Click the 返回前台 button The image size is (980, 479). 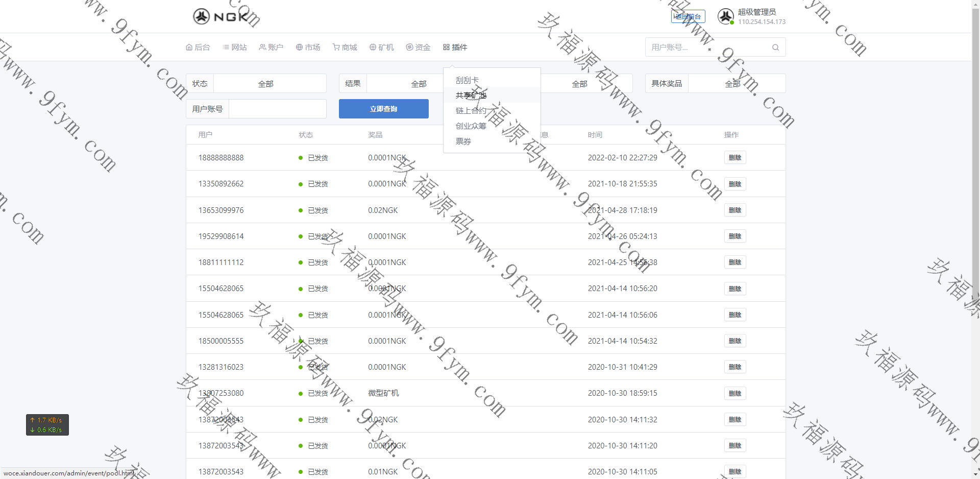688,17
